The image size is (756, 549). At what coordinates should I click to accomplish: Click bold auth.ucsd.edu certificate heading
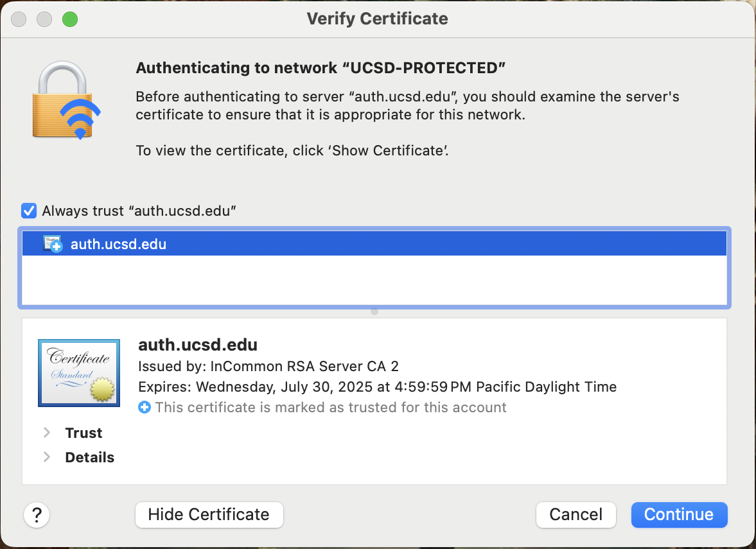point(198,345)
